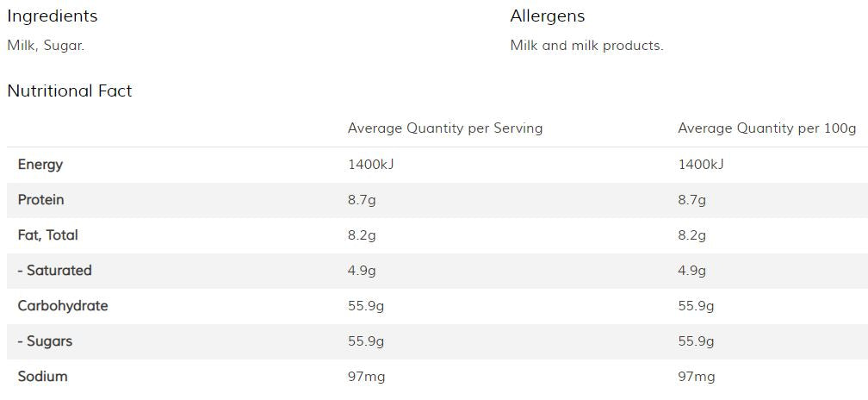Click the per-100g Protein value 8.7g
The height and width of the screenshot is (400, 868).
point(691,200)
